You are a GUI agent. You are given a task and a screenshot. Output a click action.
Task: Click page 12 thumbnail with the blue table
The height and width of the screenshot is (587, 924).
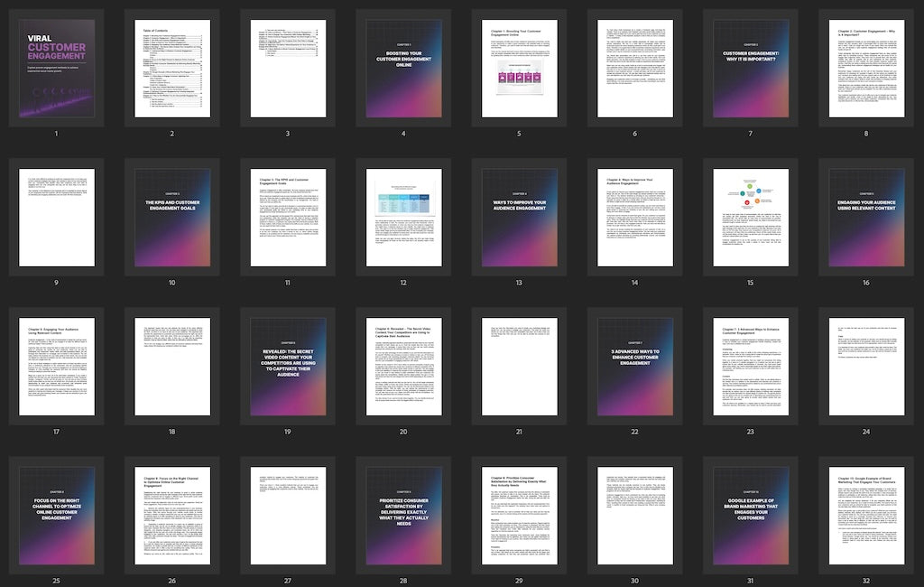pyautogui.click(x=403, y=217)
